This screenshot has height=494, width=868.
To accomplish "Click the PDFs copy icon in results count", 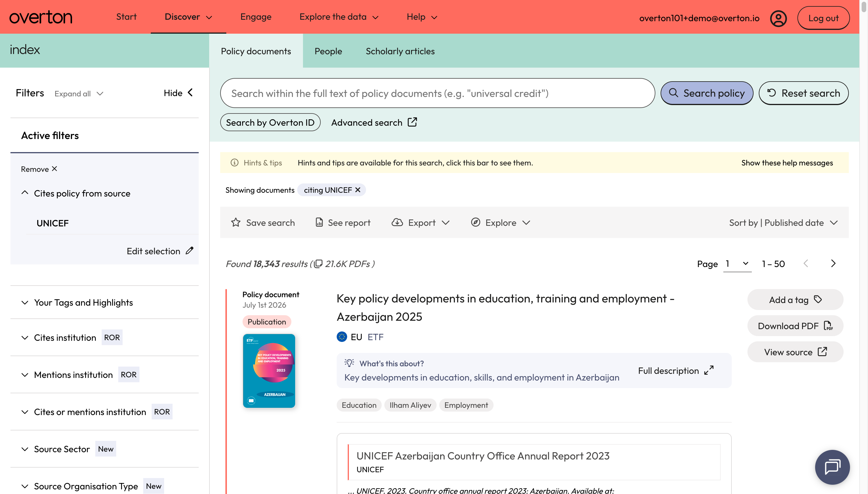I will (x=318, y=264).
